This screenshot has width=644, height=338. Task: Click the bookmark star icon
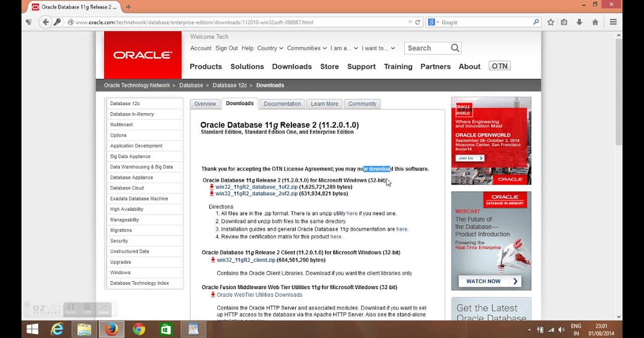[551, 22]
